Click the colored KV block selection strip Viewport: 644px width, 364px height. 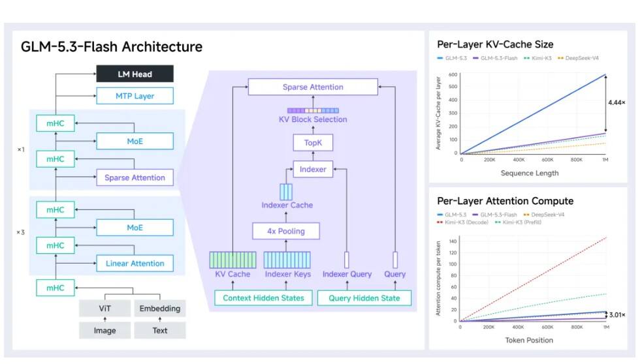tap(313, 110)
